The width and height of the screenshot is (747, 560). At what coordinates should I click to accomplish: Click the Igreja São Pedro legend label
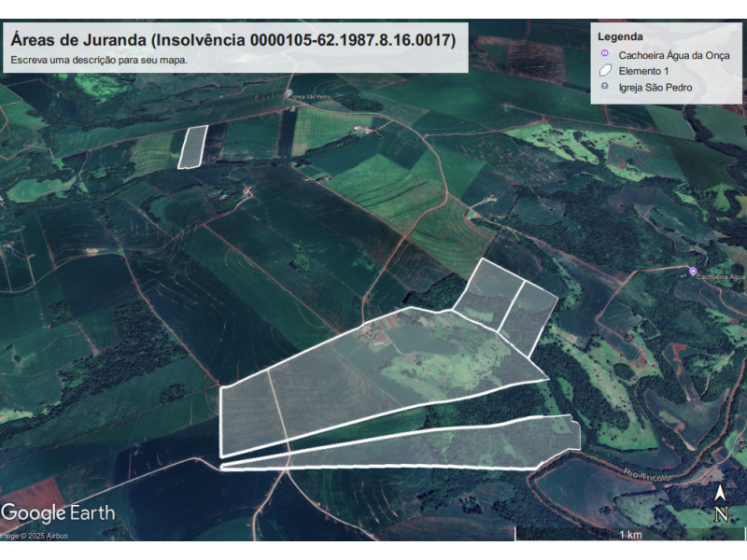coord(655,89)
